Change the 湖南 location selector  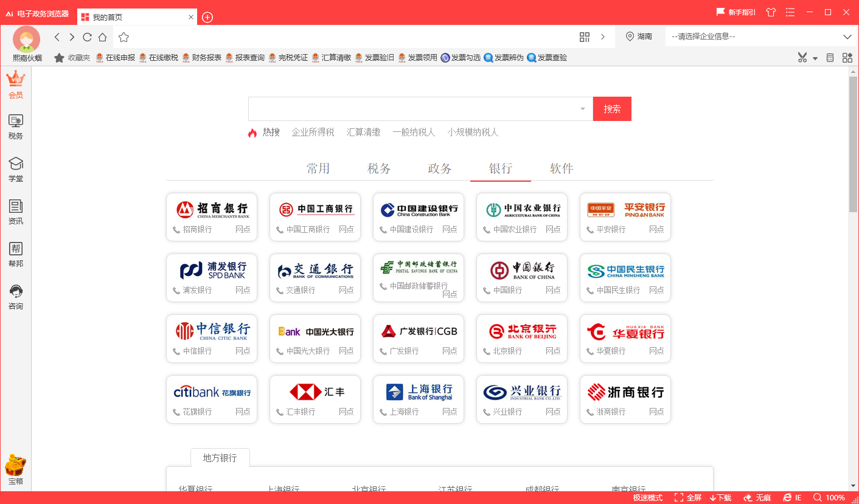pyautogui.click(x=639, y=36)
